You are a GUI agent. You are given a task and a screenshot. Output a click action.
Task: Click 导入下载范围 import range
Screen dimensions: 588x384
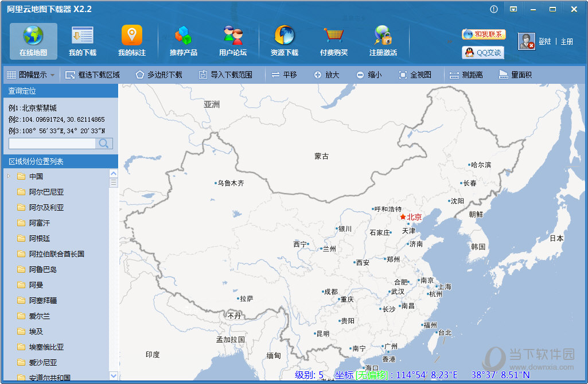tap(225, 75)
